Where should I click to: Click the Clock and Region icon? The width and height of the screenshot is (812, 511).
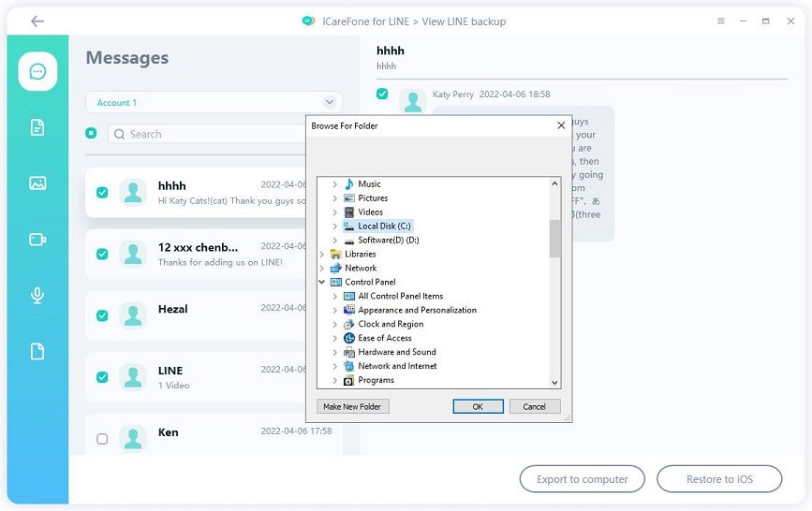[x=349, y=324]
